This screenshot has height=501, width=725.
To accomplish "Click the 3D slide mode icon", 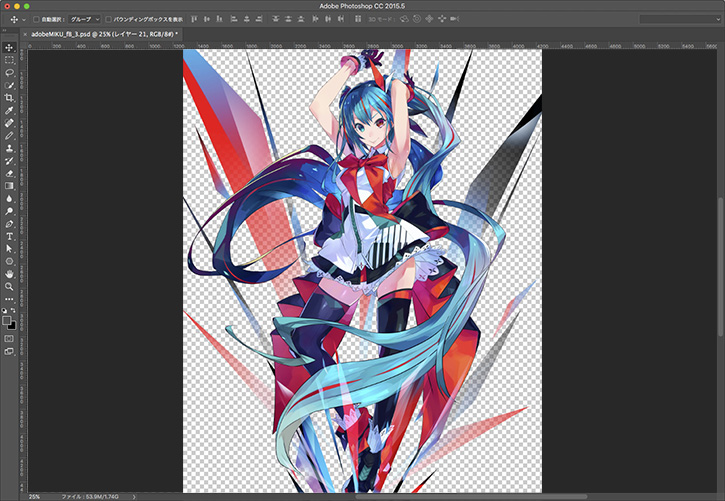I will 442,19.
